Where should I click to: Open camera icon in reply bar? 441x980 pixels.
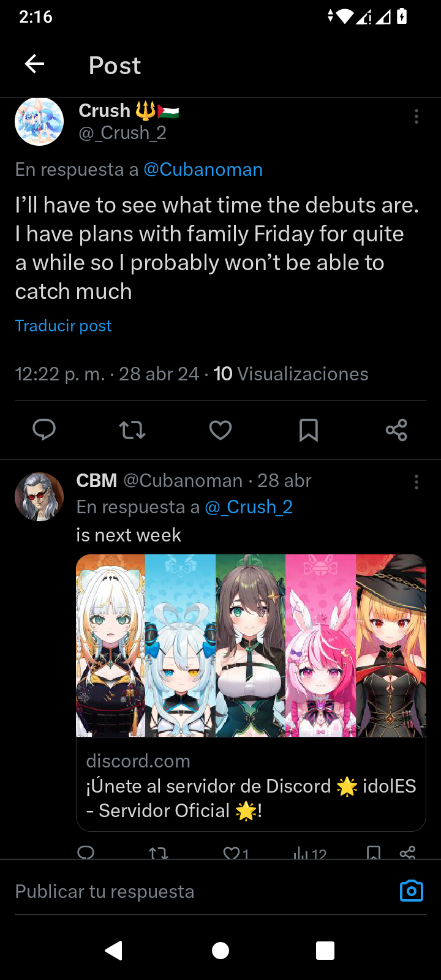coord(412,891)
